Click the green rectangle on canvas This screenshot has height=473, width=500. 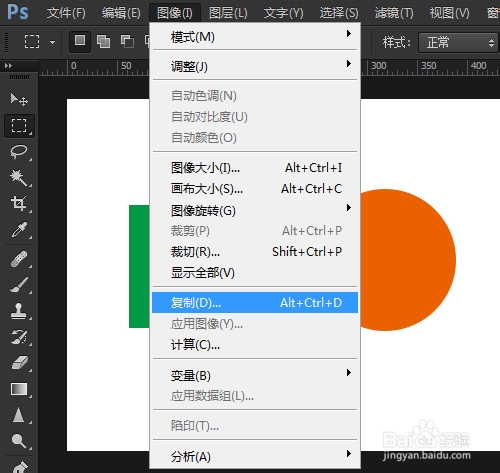point(139,266)
